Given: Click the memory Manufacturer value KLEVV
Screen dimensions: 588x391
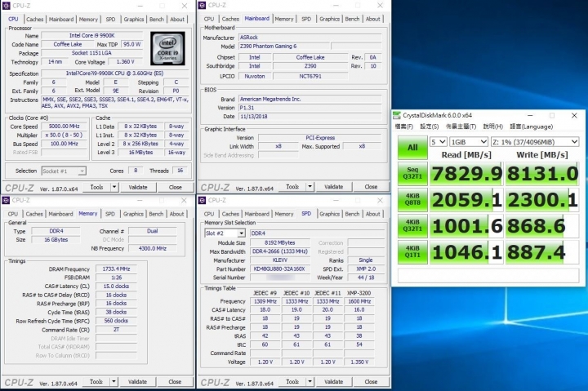Looking at the screenshot, I should (x=280, y=260).
